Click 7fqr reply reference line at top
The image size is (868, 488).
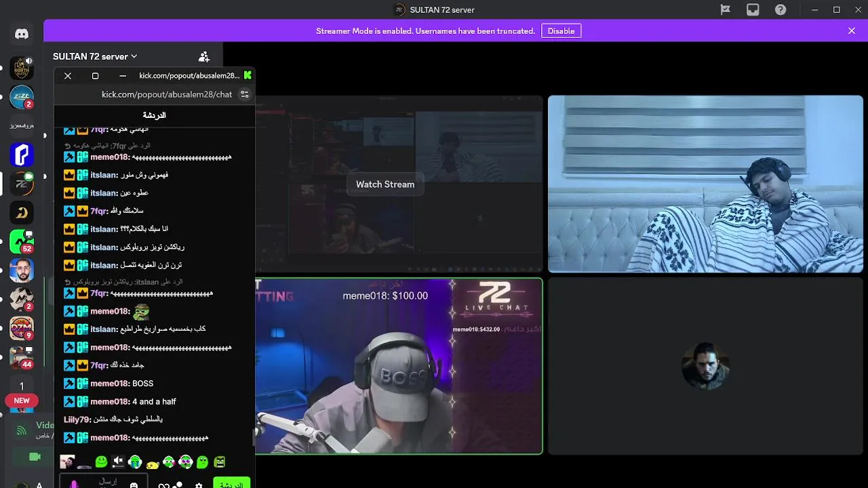[x=107, y=146]
